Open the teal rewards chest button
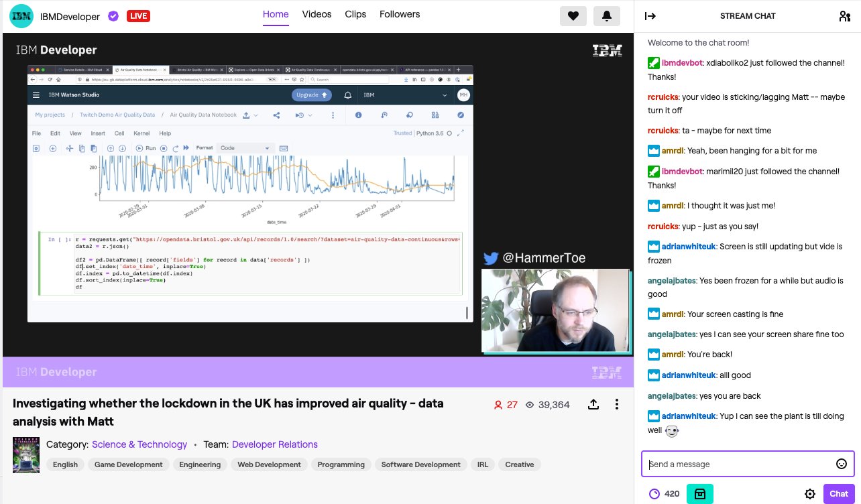The image size is (861, 504). click(x=700, y=494)
